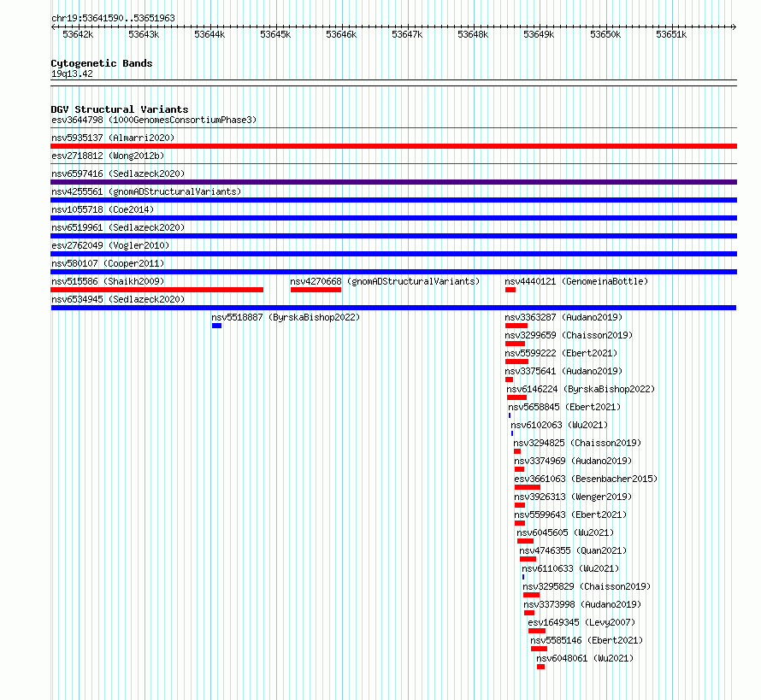Click nsv6048061 (Wu2021) label

tap(586, 658)
